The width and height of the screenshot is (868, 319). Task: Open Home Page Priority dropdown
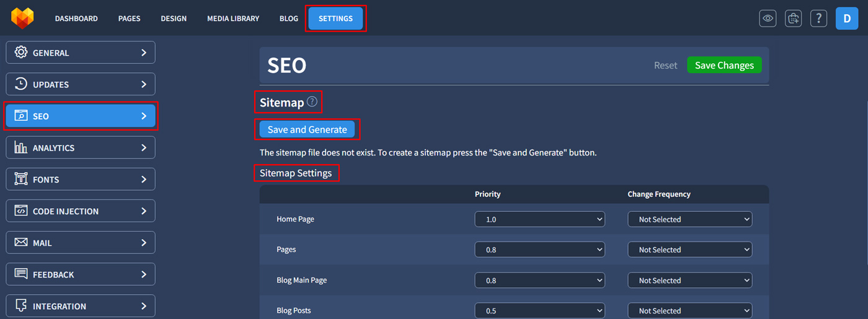[x=539, y=219]
